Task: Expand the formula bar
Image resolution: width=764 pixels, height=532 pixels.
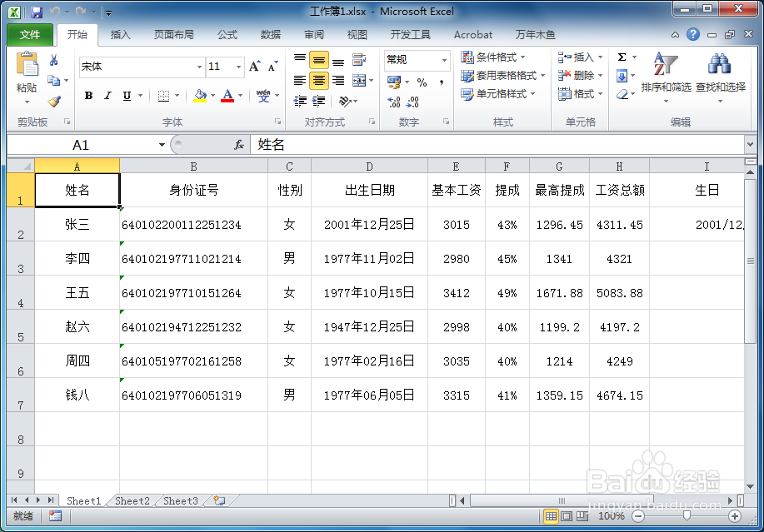Action: [x=751, y=144]
